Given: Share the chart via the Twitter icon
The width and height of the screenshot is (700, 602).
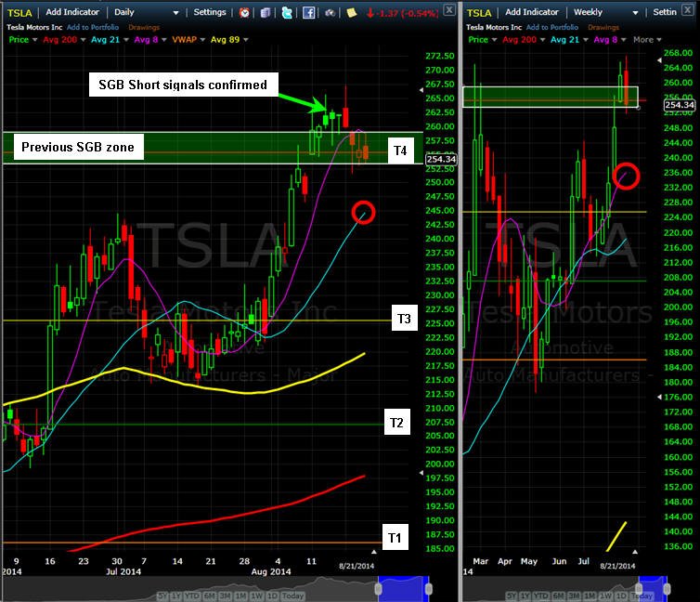Looking at the screenshot, I should coord(287,12).
